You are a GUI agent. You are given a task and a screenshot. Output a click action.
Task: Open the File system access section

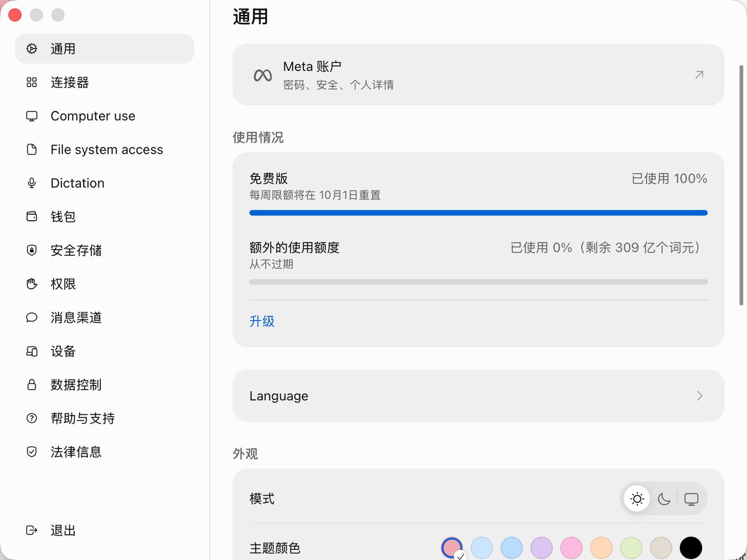click(x=105, y=149)
